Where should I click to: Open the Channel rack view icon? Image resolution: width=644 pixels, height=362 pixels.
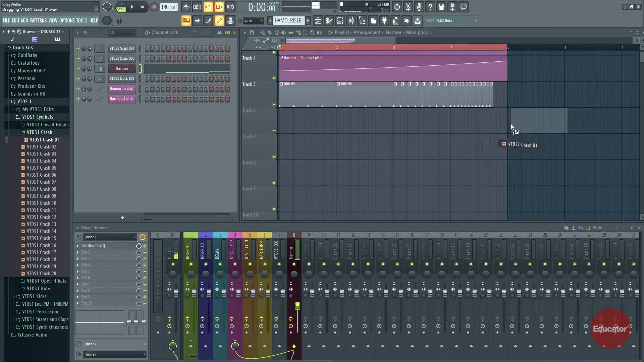pos(340,21)
